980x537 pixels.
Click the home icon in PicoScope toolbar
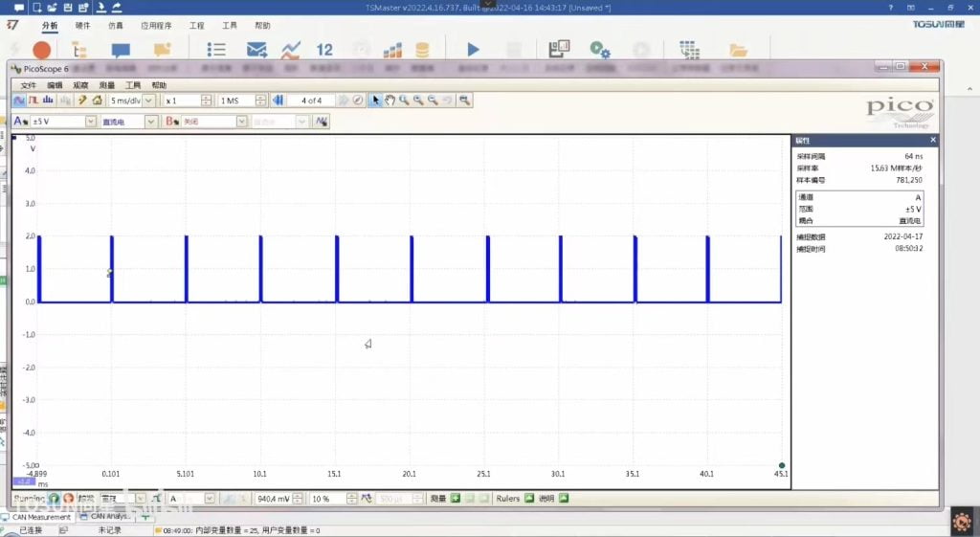click(x=97, y=101)
